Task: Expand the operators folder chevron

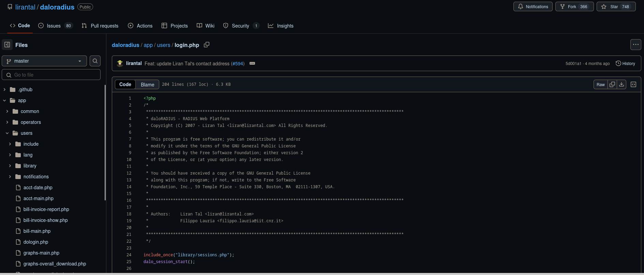Action: [x=7, y=122]
